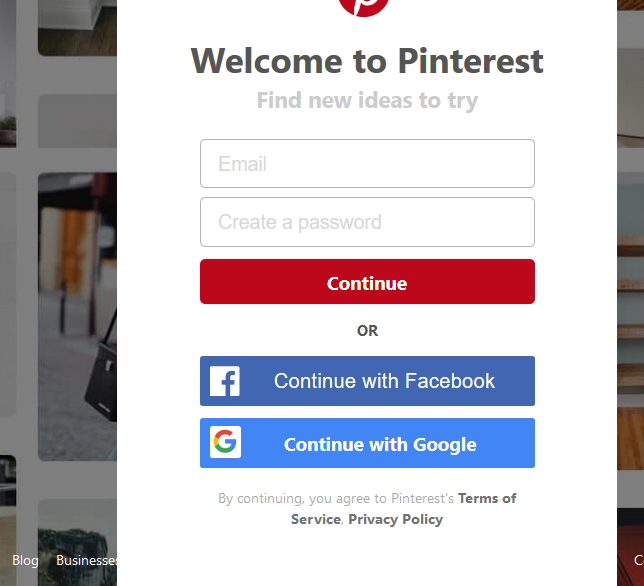Viewport: 644px width, 586px height.
Task: Click the Facebook "f" logo icon
Action: click(x=225, y=381)
